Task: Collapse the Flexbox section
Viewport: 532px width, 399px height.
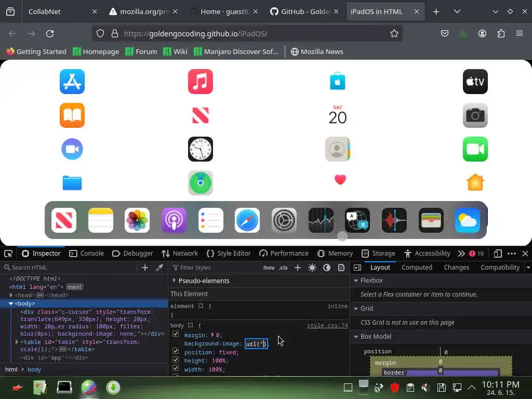Action: [356, 281]
